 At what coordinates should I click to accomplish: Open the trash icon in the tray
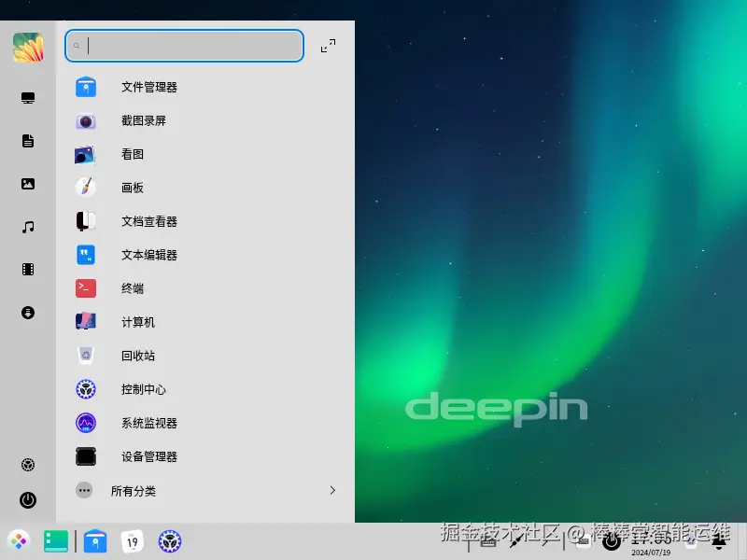click(x=690, y=540)
